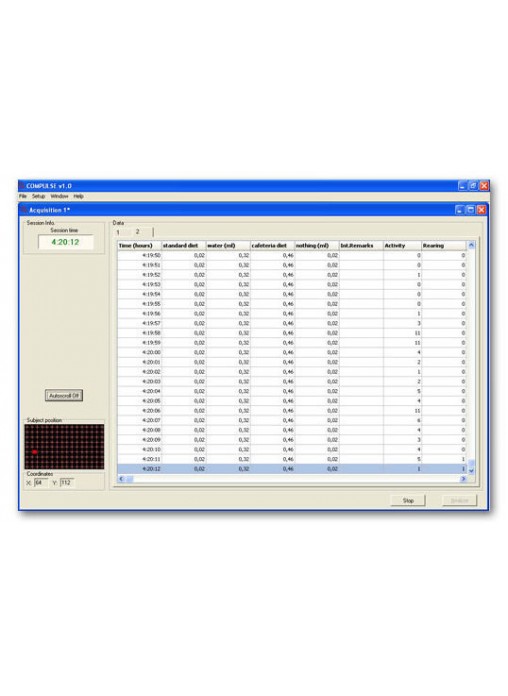Open the Window menu
Image resolution: width=508 pixels, height=696 pixels.
[59, 196]
